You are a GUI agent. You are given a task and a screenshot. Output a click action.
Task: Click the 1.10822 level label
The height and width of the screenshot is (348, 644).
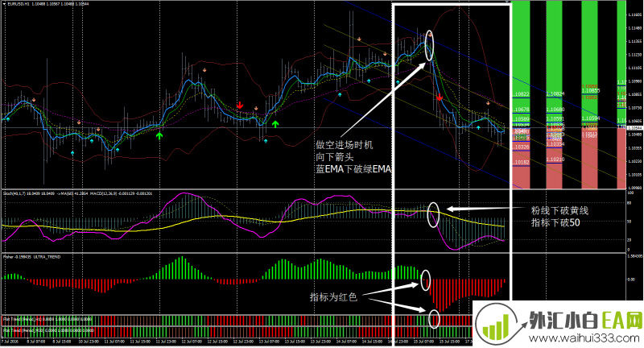[522, 94]
